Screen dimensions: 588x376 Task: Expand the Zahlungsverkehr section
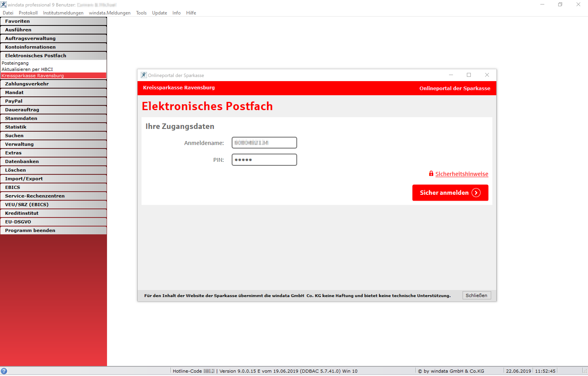coord(54,84)
